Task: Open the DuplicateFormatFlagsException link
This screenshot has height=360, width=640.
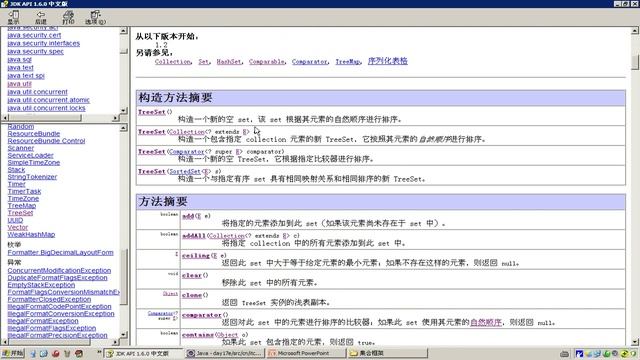Action: coord(58,278)
